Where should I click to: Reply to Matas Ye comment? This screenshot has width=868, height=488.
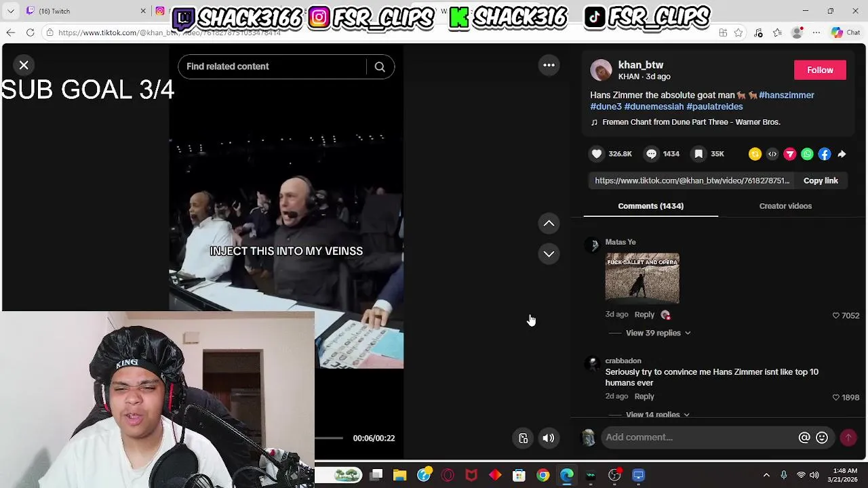pyautogui.click(x=644, y=314)
